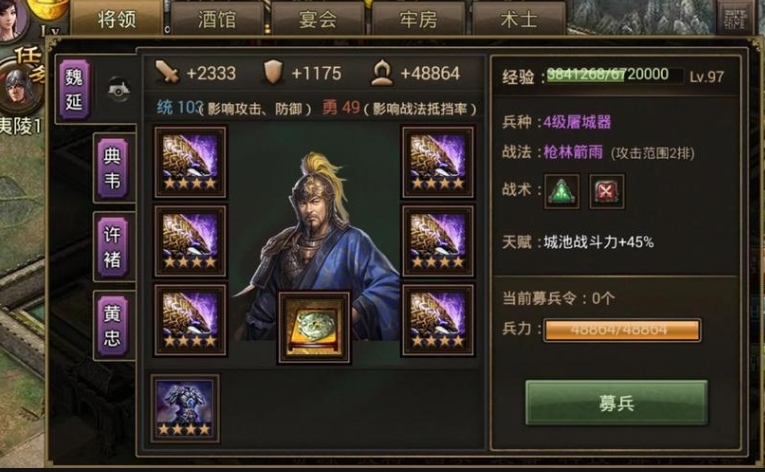This screenshot has height=472, width=765.
Task: Open the middle-left four-star equipment slot
Action: 190,241
